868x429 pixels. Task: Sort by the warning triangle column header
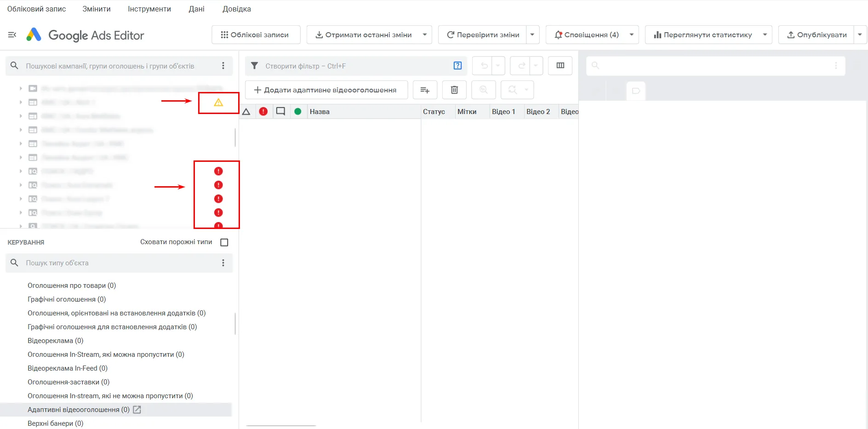(x=246, y=112)
